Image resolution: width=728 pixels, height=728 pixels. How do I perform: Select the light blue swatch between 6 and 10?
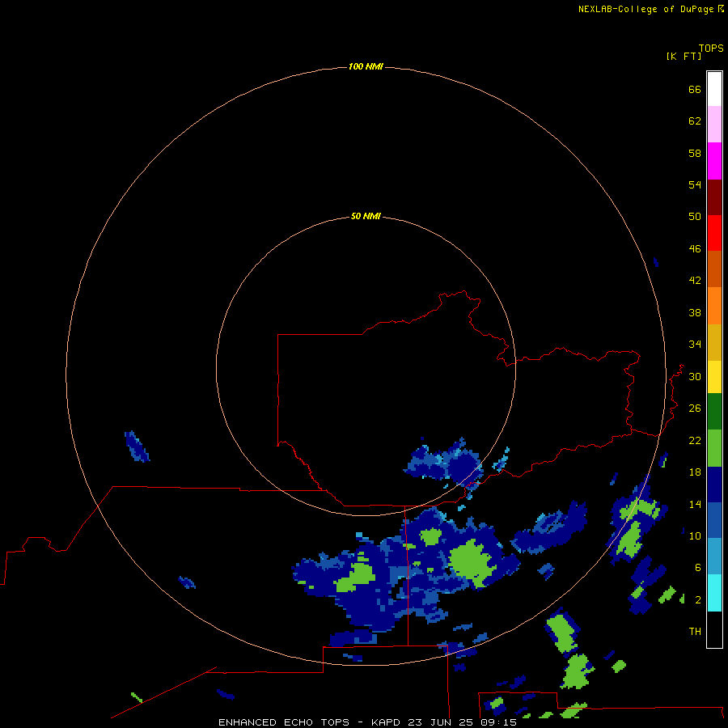[x=714, y=557]
